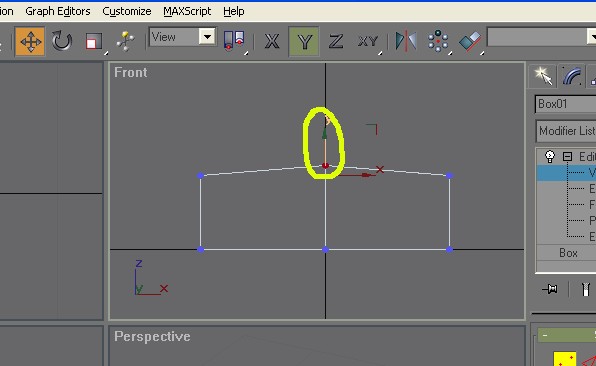Viewport: 596px width, 366px height.
Task: Open the MAXScript menu
Action: coord(187,11)
